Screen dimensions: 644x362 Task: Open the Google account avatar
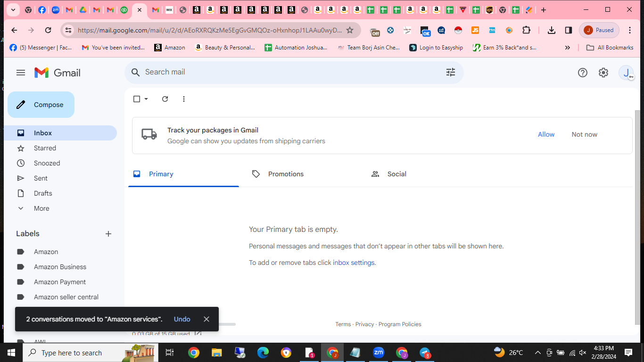tap(627, 73)
